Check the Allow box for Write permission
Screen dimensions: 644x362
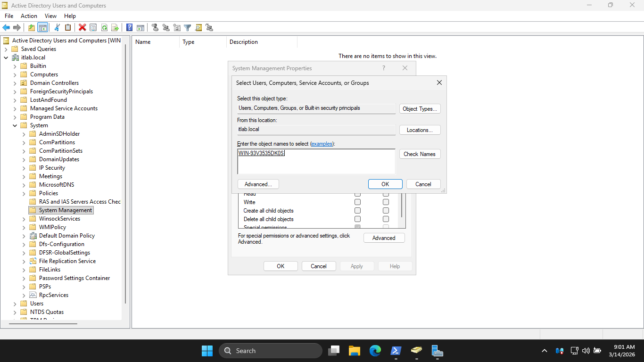(357, 202)
